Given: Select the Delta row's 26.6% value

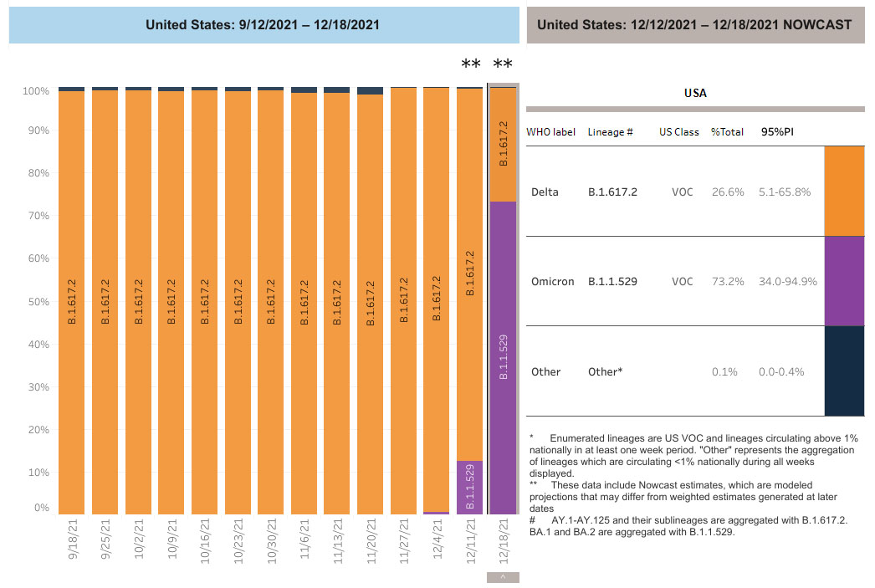Looking at the screenshot, I should tap(727, 192).
